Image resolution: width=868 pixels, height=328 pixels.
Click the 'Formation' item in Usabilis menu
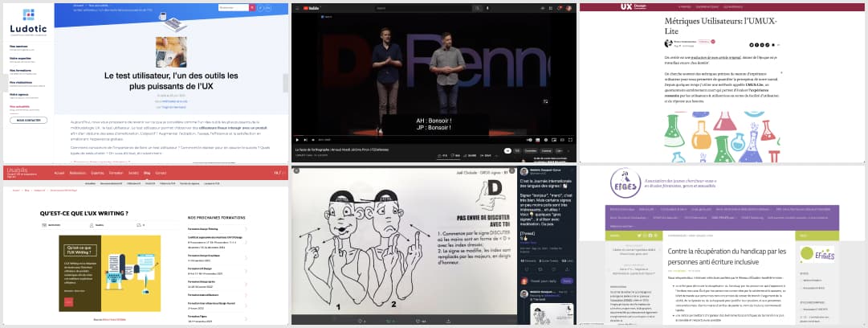pos(115,173)
